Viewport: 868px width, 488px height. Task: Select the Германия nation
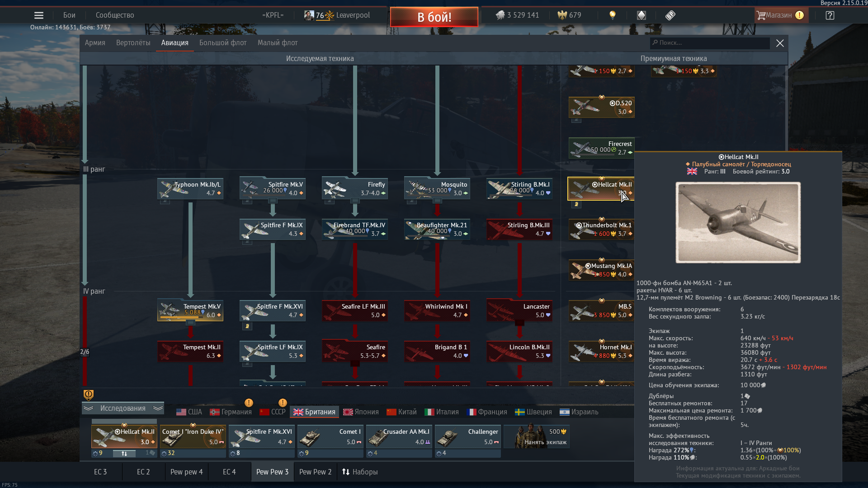pos(231,412)
